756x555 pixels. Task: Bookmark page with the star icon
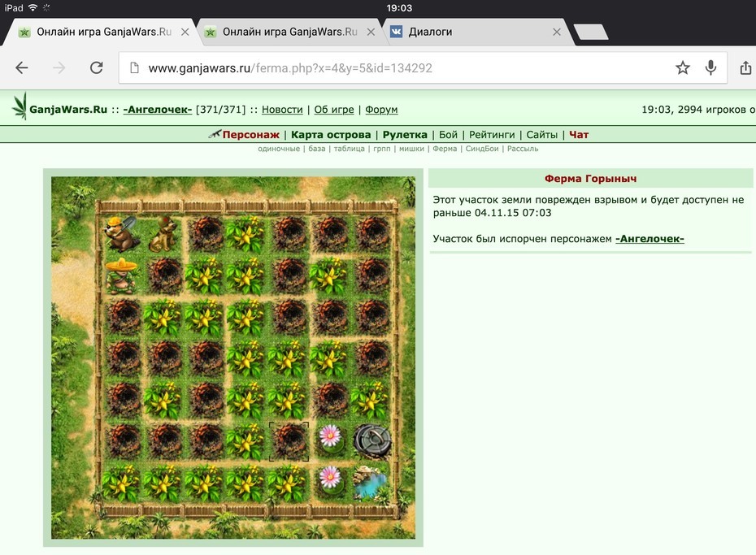683,67
